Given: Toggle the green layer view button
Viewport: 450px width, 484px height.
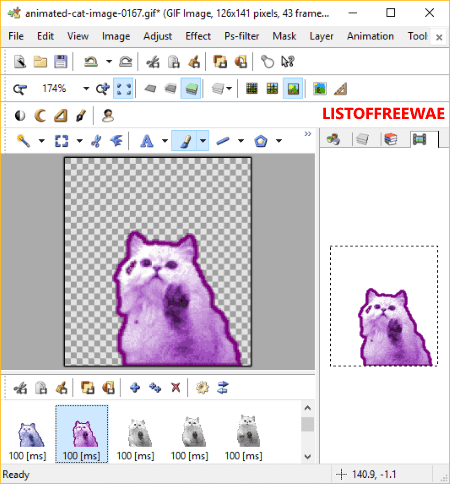Looking at the screenshot, I should click(192, 89).
